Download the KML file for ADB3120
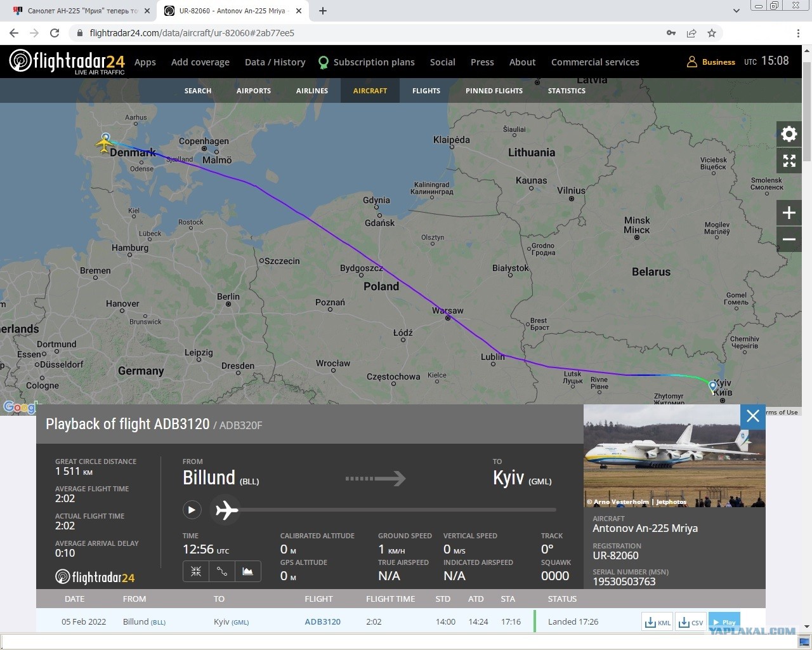This screenshot has height=650, width=812. click(657, 622)
